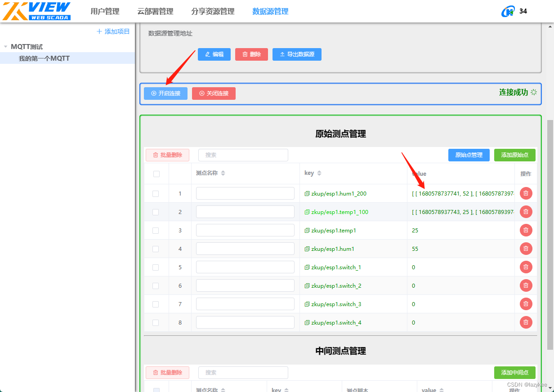Delete the zkup/esp1.temp1 measurement point
554x392 pixels.
(x=526, y=230)
